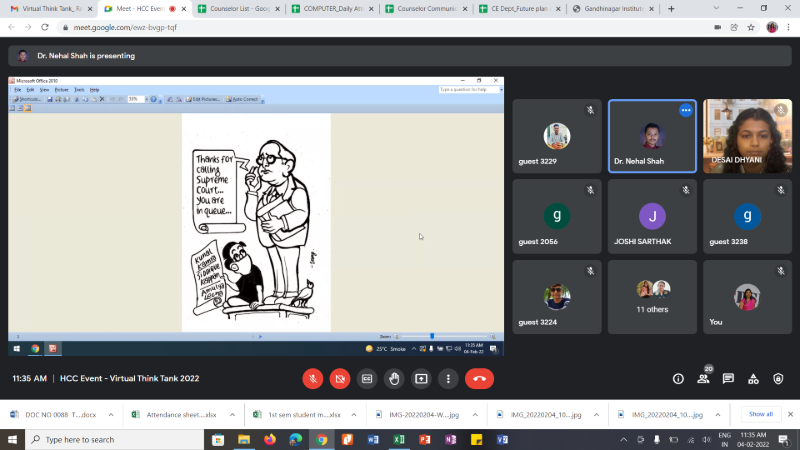Open Excel from taskbar
Viewport: 800px width, 450px height.
click(x=399, y=439)
